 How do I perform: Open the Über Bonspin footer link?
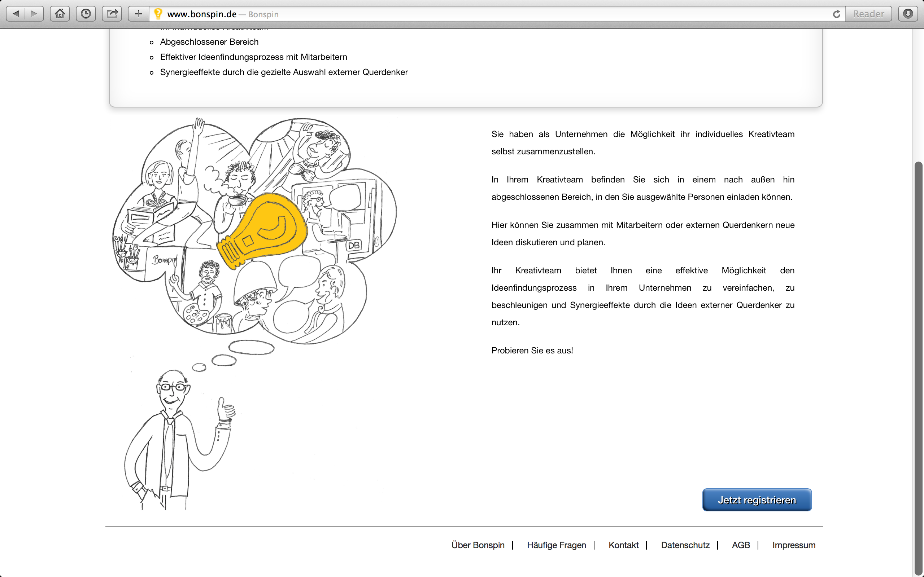(478, 545)
